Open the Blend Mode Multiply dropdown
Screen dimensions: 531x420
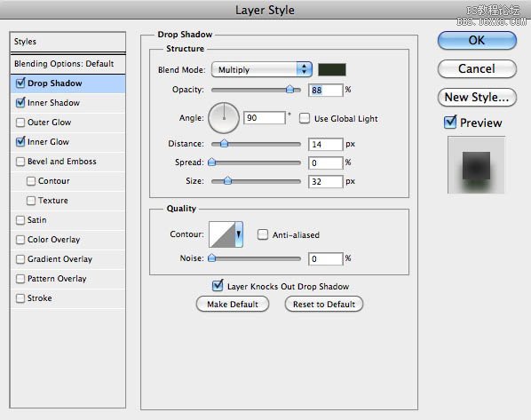(x=261, y=70)
